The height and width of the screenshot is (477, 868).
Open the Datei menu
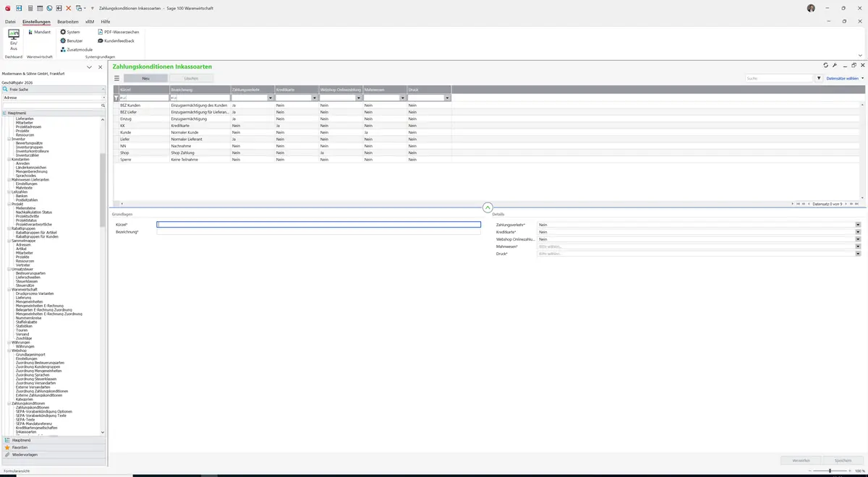tap(10, 22)
